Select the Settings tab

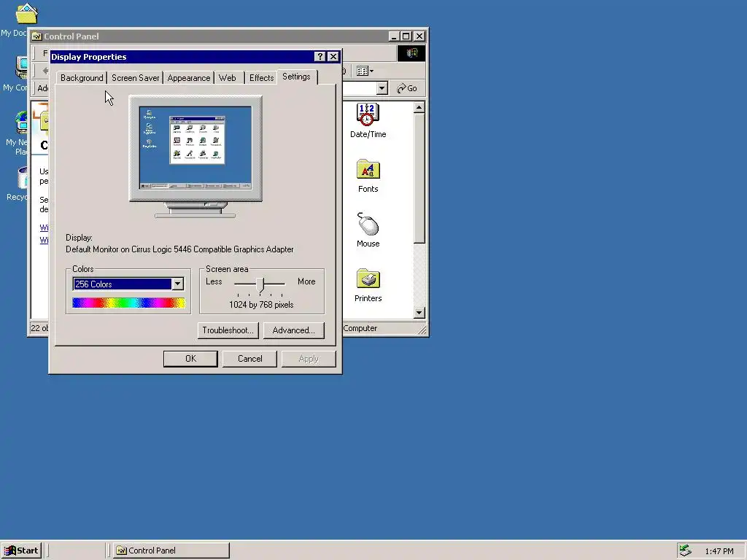[x=296, y=77]
